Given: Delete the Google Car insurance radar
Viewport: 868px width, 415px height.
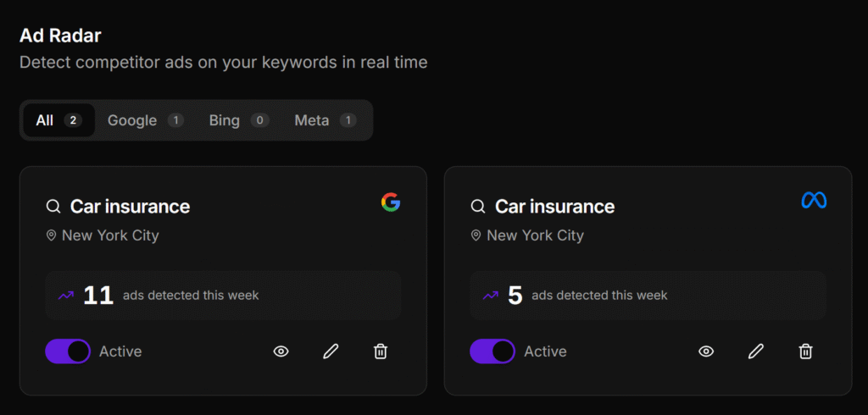Looking at the screenshot, I should (381, 351).
